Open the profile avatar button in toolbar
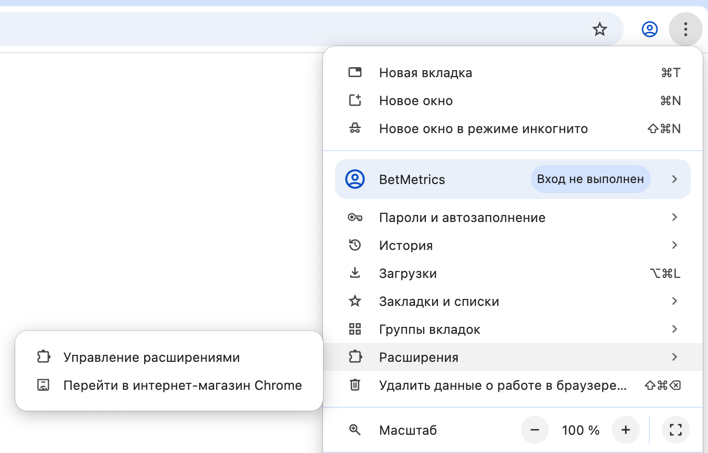The image size is (708, 453). (x=649, y=29)
